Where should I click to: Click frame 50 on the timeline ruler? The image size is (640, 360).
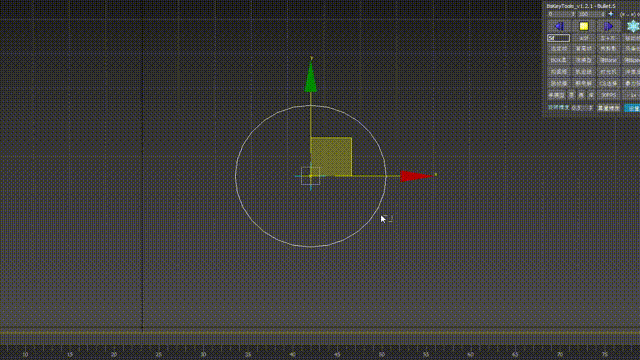[x=381, y=354]
